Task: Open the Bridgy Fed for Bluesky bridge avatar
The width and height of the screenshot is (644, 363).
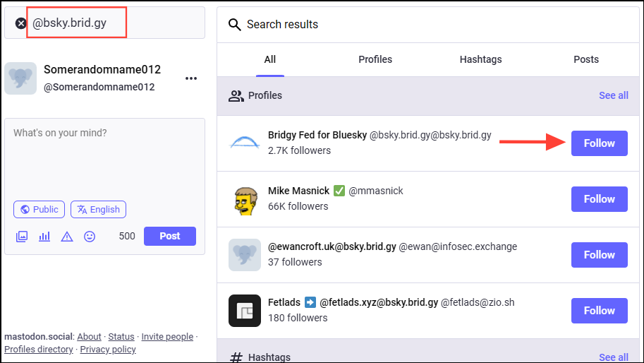Action: [244, 143]
